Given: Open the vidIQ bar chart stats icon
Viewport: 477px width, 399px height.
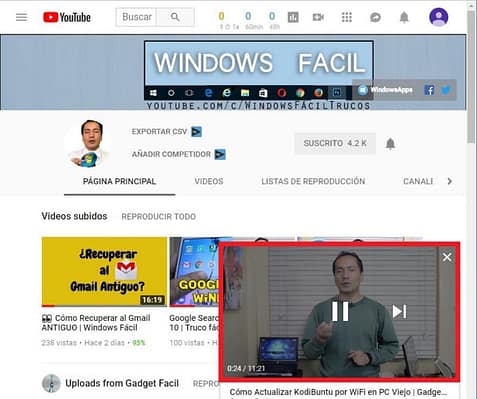Looking at the screenshot, I should (293, 17).
